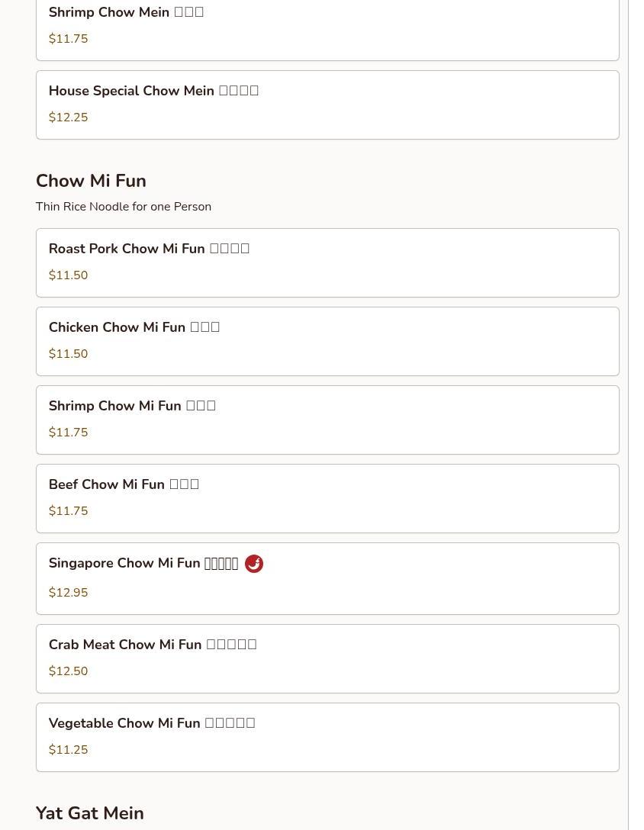Click the price under Chicken Chow Mi Fun
This screenshot has width=644, height=830.
68,354
